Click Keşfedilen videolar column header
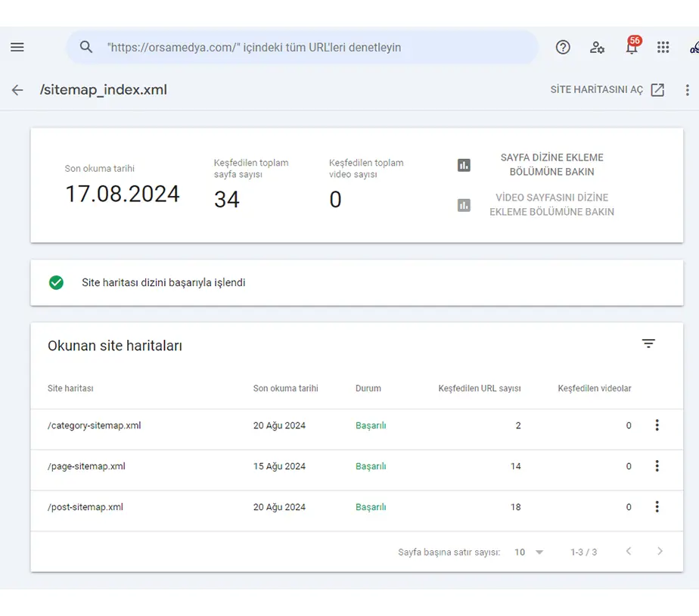Image resolution: width=699 pixels, height=616 pixels. [595, 388]
